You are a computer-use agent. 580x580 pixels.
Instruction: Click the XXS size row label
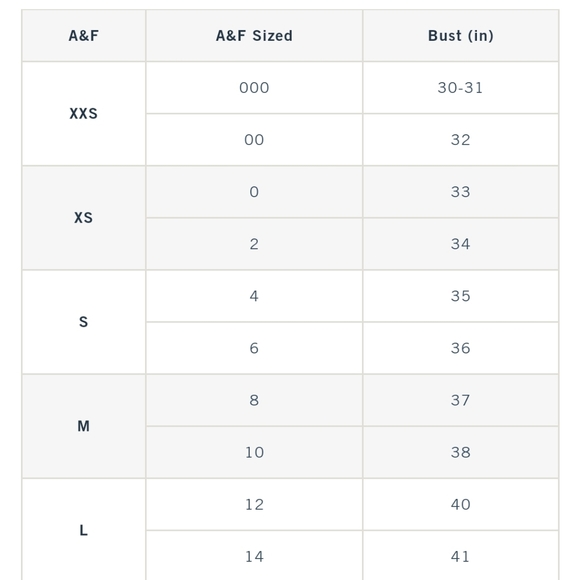pyautogui.click(x=84, y=114)
